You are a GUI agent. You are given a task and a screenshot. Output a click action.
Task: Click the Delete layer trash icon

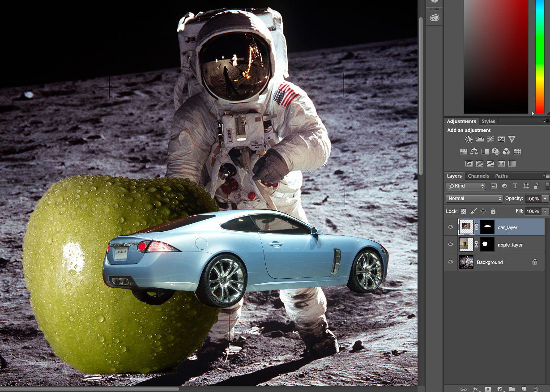click(536, 389)
